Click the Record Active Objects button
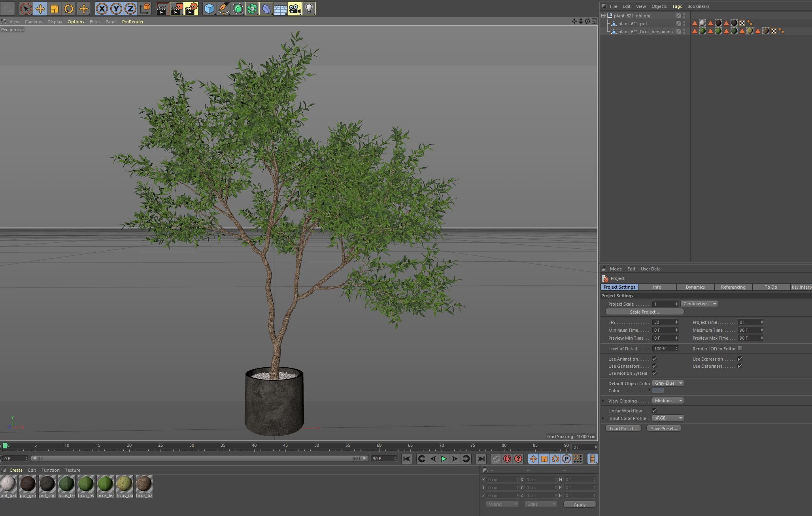The height and width of the screenshot is (516, 812). tap(496, 459)
